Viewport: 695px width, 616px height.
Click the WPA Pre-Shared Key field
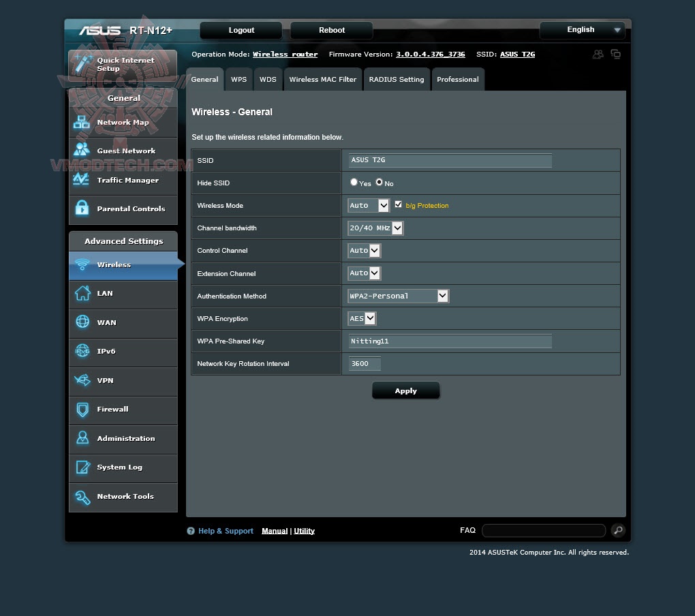pos(450,341)
